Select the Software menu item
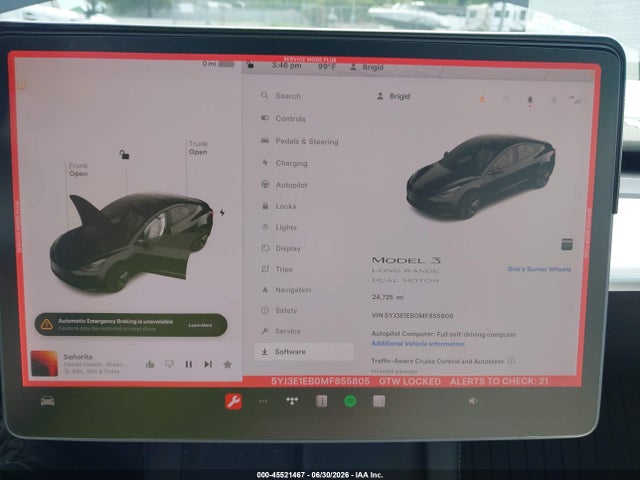 coord(304,351)
